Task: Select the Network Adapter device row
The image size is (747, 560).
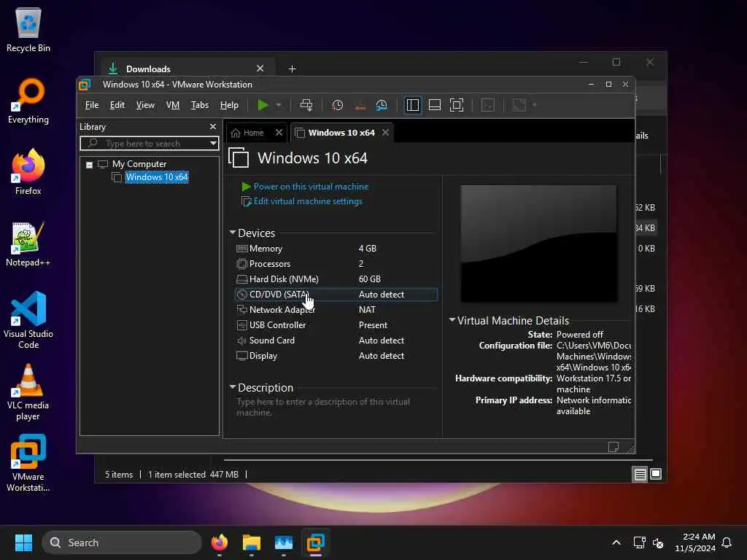Action: tap(336, 309)
